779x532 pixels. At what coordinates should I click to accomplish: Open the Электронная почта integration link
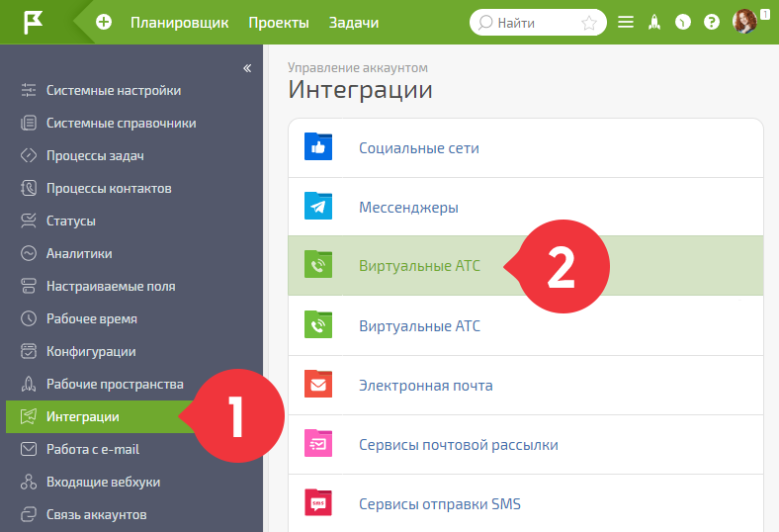(x=426, y=386)
